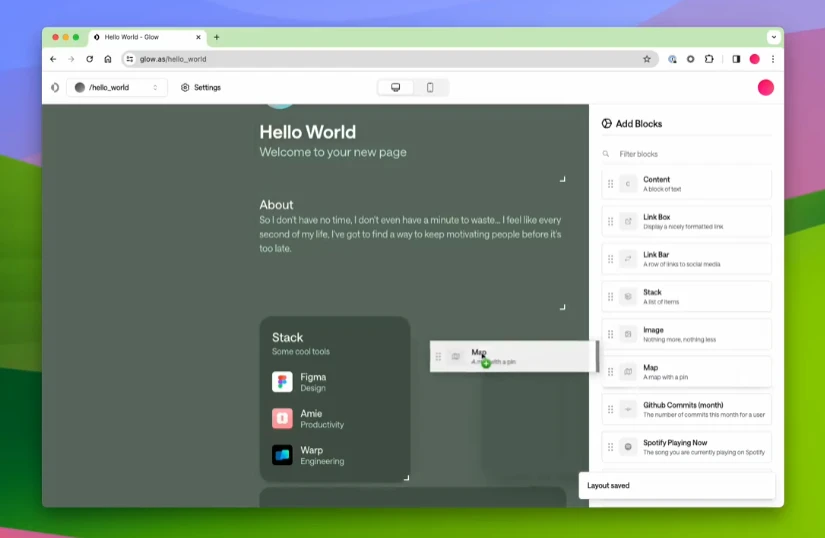Image resolution: width=825 pixels, height=538 pixels.
Task: Click the pink browser profile avatar
Action: click(x=754, y=59)
